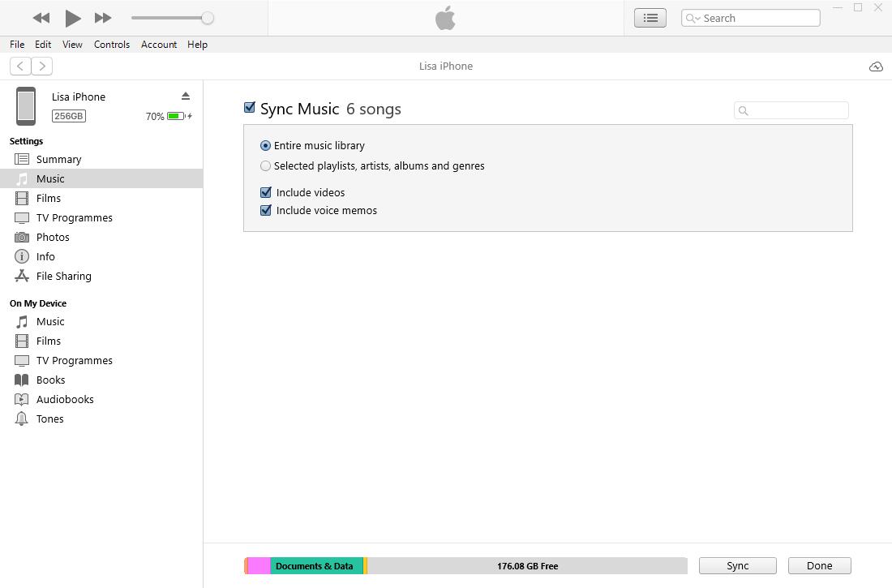Open the View menu
Viewport: 892px width, 588px height.
[72, 45]
